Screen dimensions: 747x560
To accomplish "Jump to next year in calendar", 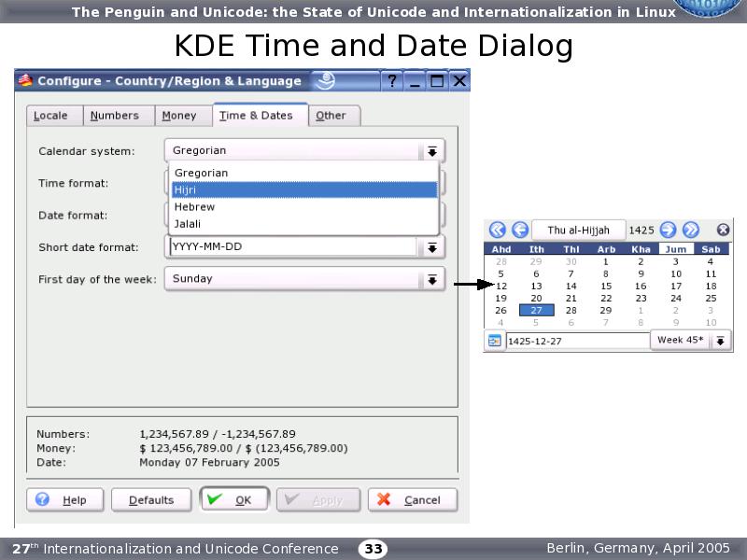I will [690, 230].
